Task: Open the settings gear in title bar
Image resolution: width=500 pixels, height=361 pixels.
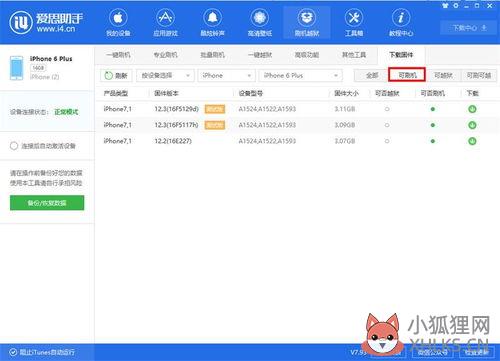Action: (456, 6)
